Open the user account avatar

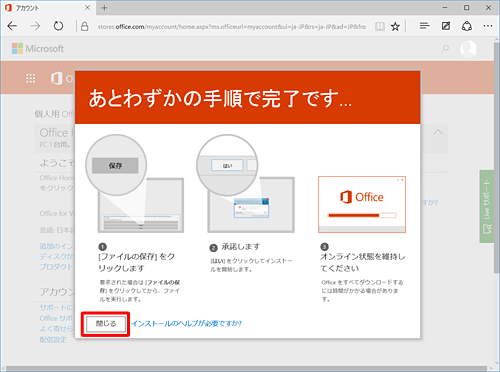coord(468,49)
